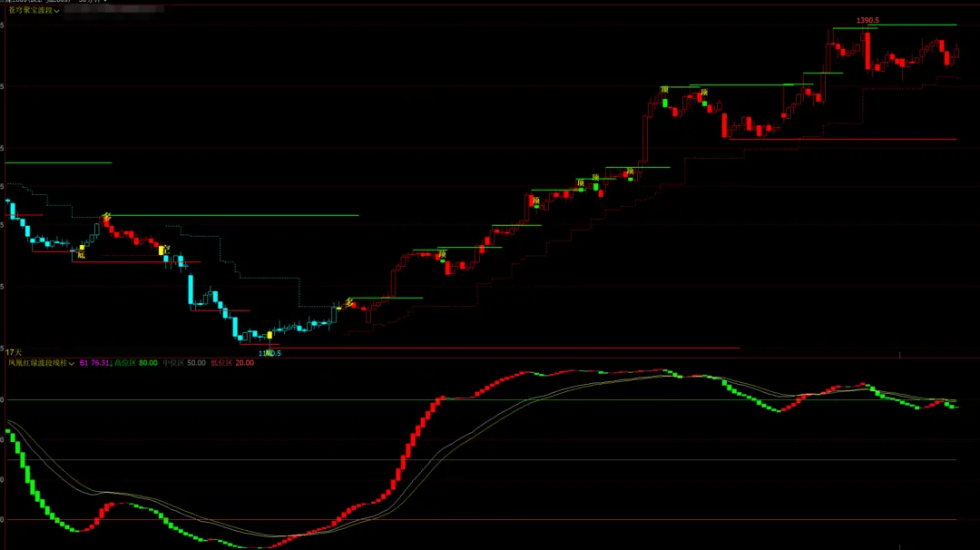This screenshot has height=550, width=980.
Task: Click the 中位区 50.00 label
Action: pyautogui.click(x=183, y=363)
